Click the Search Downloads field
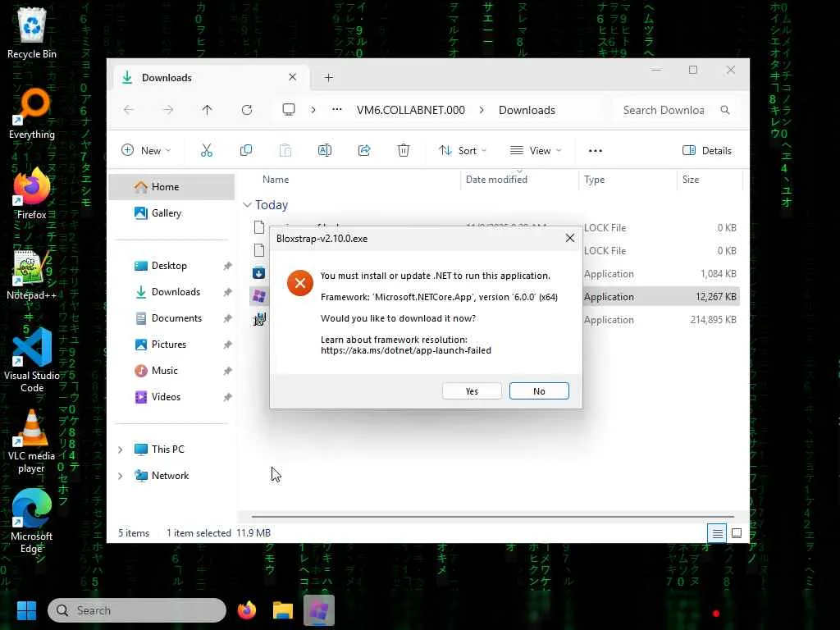 675,110
